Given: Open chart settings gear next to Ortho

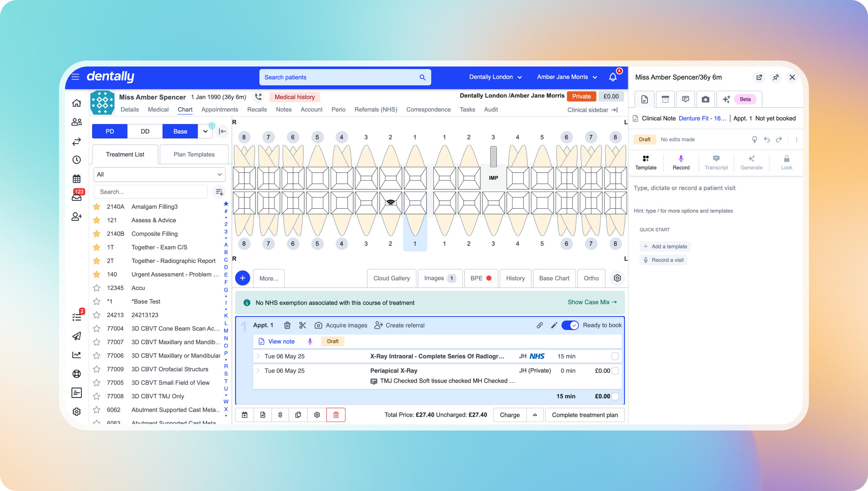Looking at the screenshot, I should pos(617,278).
